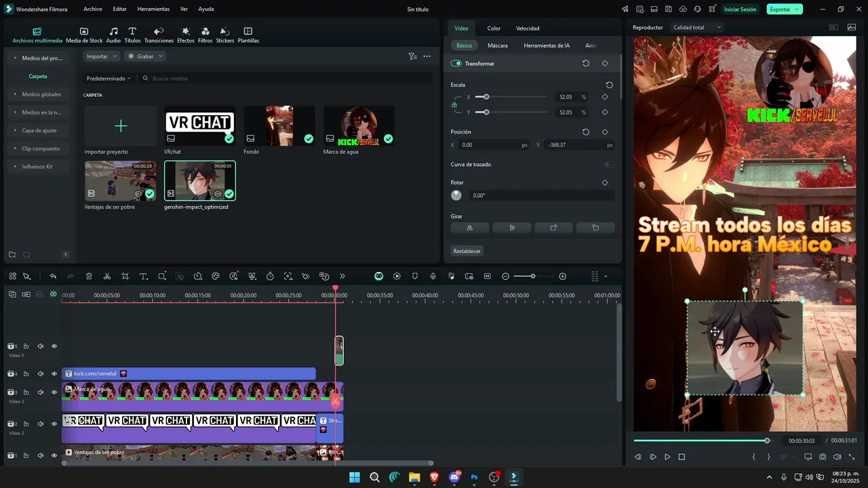Open the Archivo menu

point(93,9)
